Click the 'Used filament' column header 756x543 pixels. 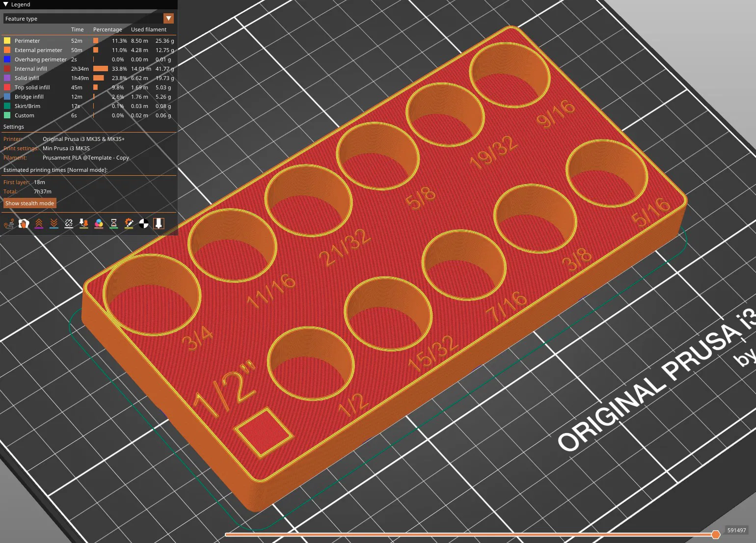149,29
